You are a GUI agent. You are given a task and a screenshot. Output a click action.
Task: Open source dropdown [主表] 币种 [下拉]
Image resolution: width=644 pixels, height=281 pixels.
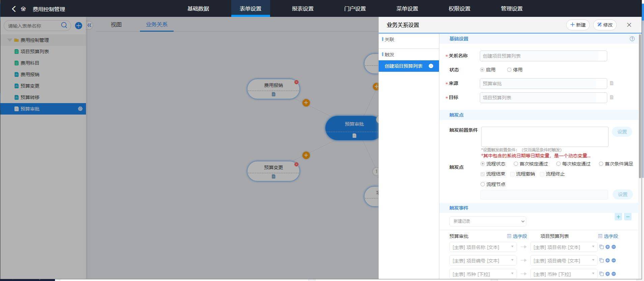483,274
